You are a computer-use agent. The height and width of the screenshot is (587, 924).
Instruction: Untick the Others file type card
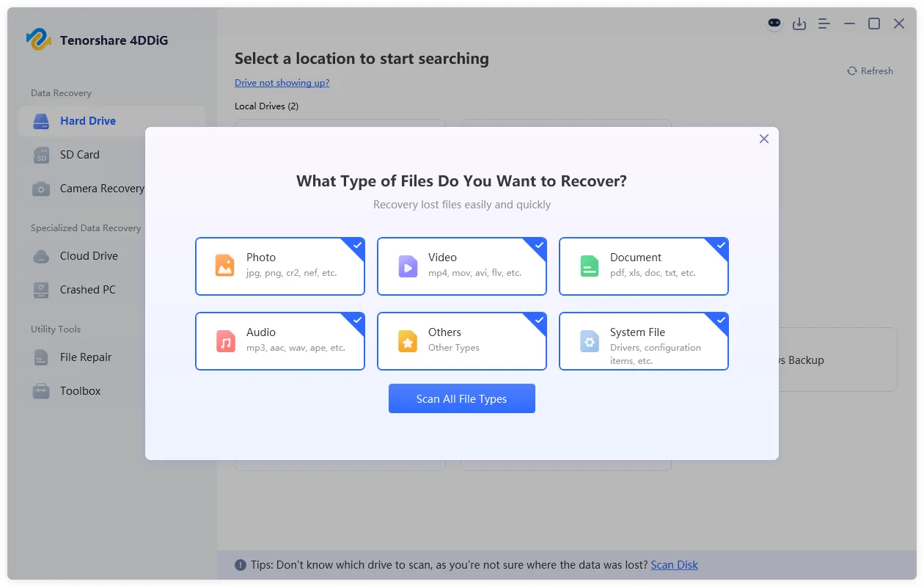point(539,321)
